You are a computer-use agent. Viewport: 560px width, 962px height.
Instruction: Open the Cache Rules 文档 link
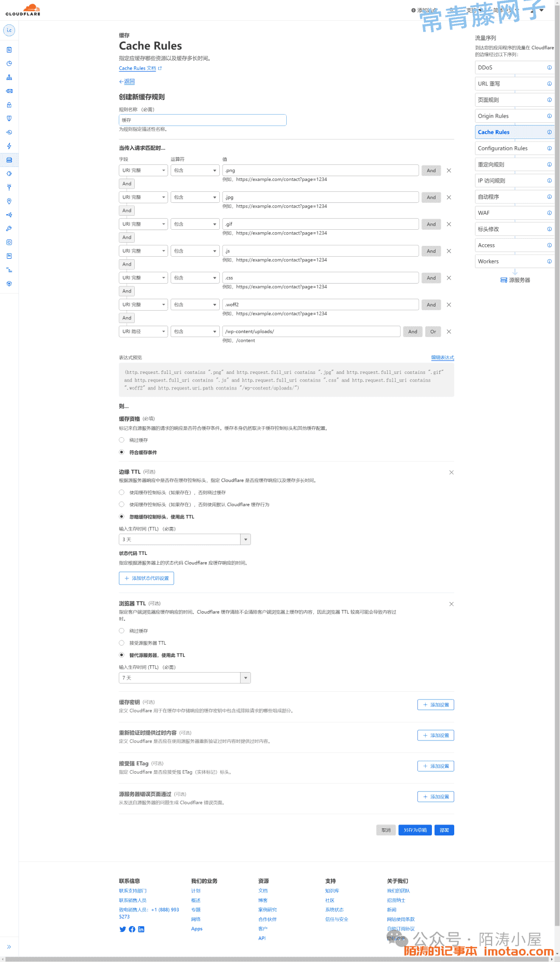tap(140, 68)
